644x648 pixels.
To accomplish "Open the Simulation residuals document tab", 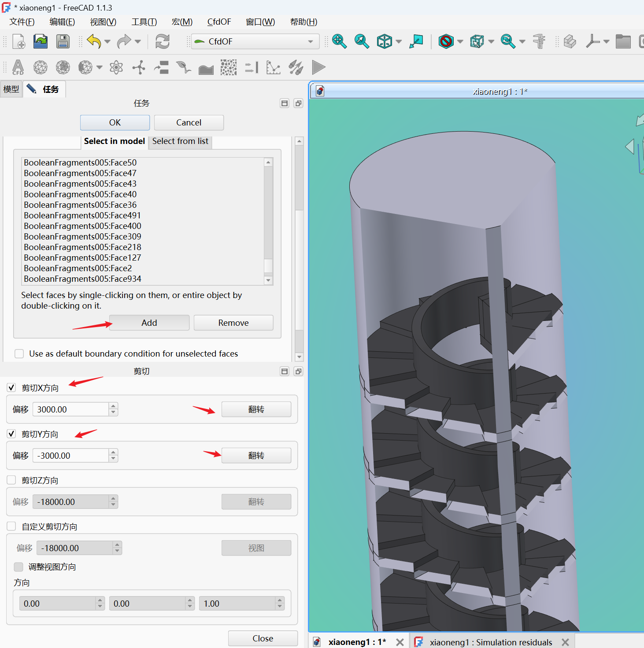I will click(x=491, y=642).
